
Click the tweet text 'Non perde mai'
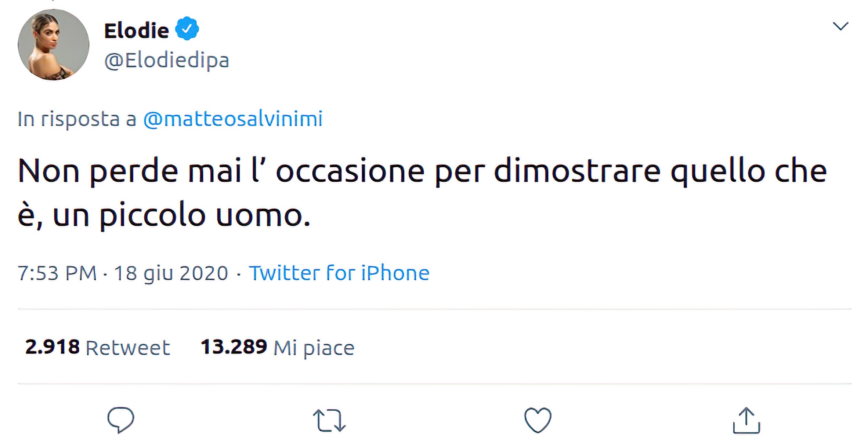click(x=129, y=171)
